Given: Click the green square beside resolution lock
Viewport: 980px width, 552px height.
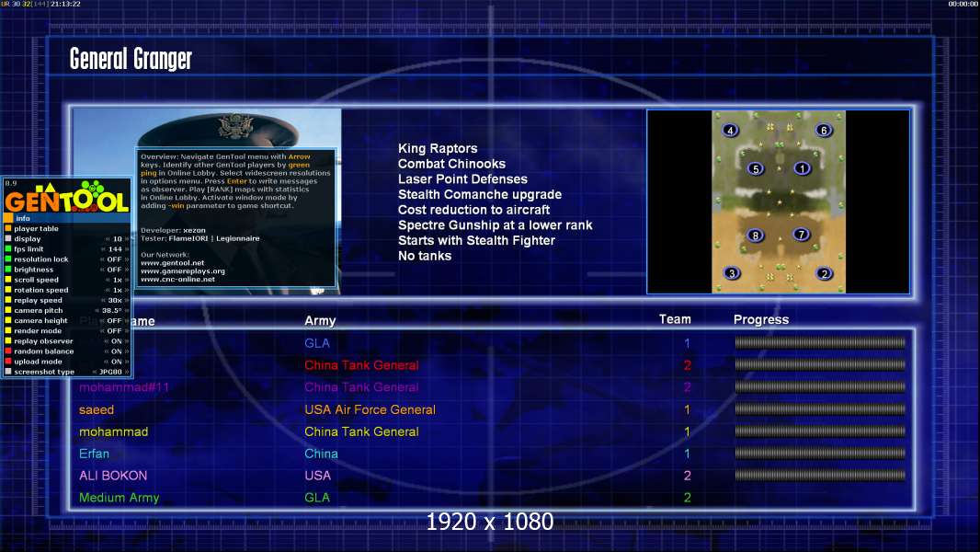Looking at the screenshot, I should coord(8,259).
